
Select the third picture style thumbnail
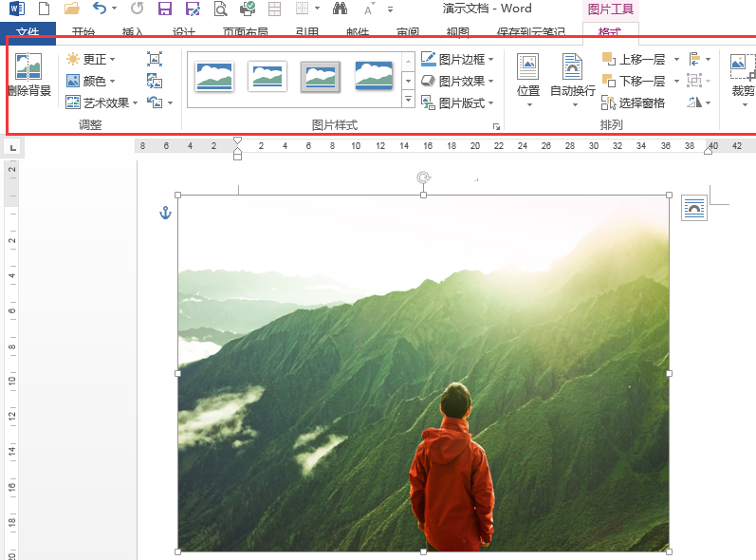(321, 76)
